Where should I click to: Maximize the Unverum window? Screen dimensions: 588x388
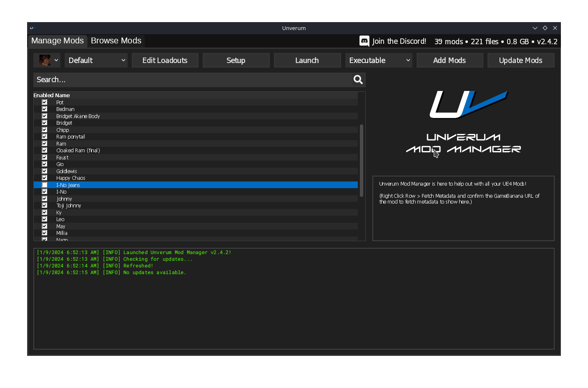coord(545,28)
